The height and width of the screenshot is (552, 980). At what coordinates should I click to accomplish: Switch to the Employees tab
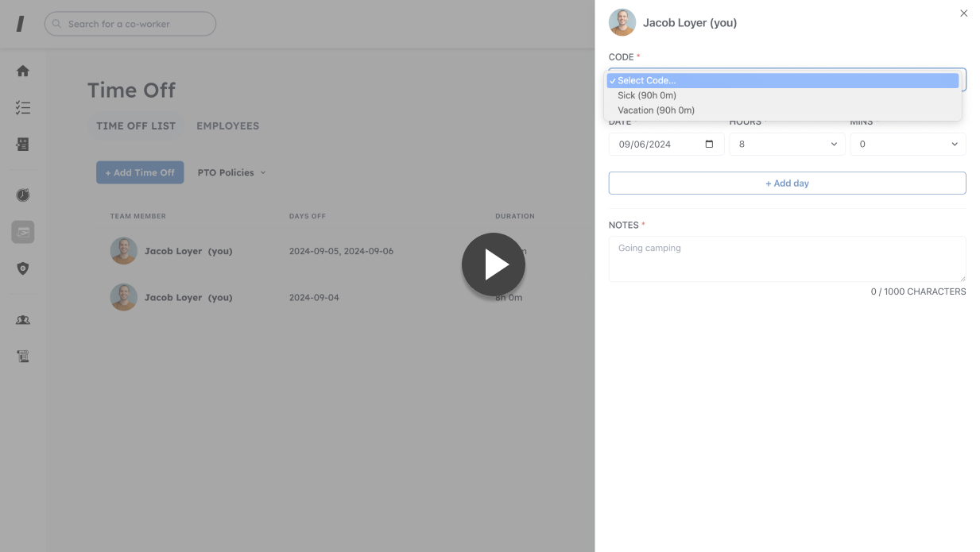227,126
